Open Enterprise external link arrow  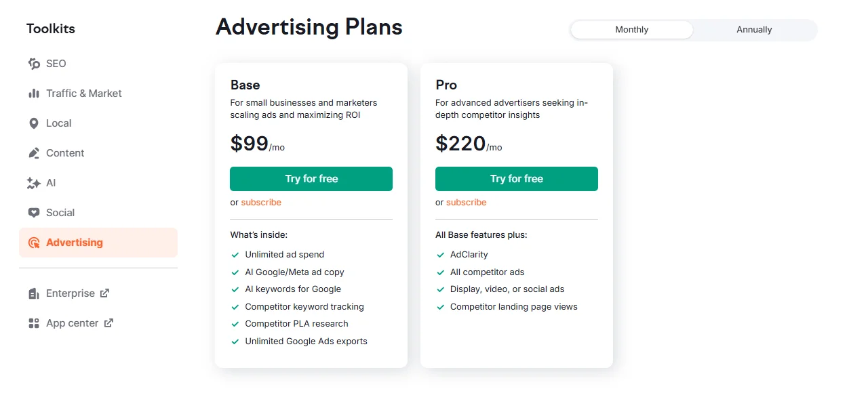point(104,293)
